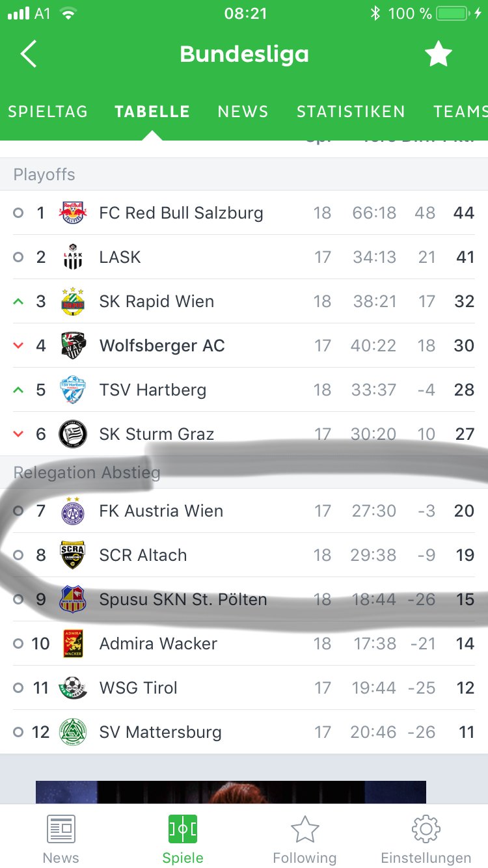Tap the Wolfsberger AC logo
The width and height of the screenshot is (488, 868).
point(73,346)
